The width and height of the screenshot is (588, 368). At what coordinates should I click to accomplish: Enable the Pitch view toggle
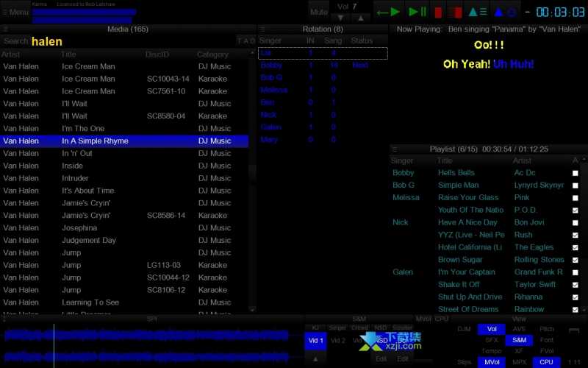(x=546, y=329)
